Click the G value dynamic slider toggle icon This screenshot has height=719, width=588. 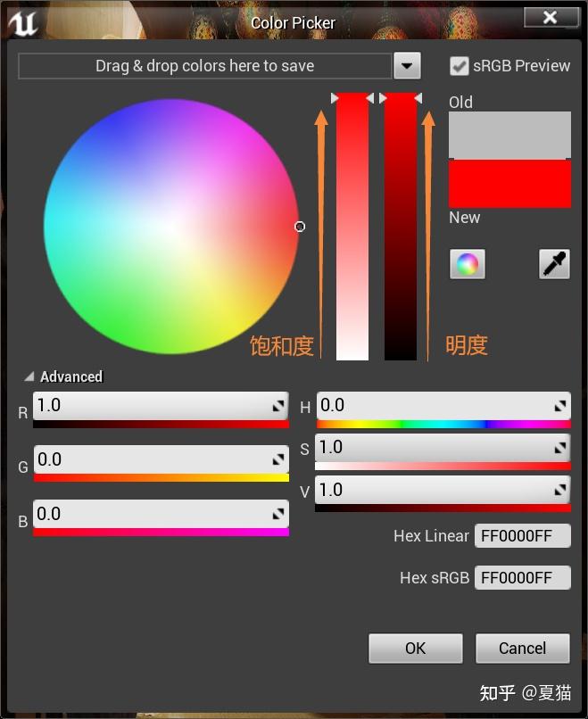click(x=279, y=460)
